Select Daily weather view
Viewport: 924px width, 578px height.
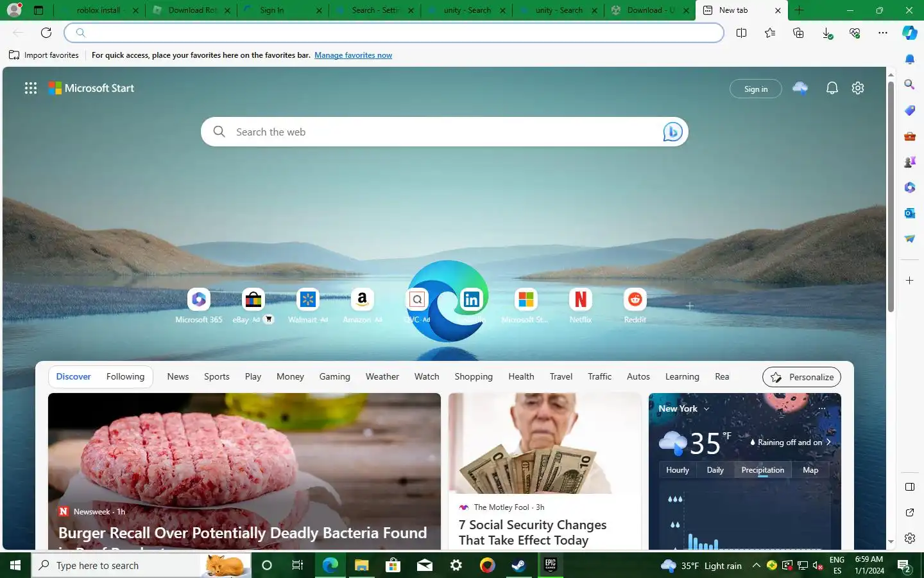(715, 470)
